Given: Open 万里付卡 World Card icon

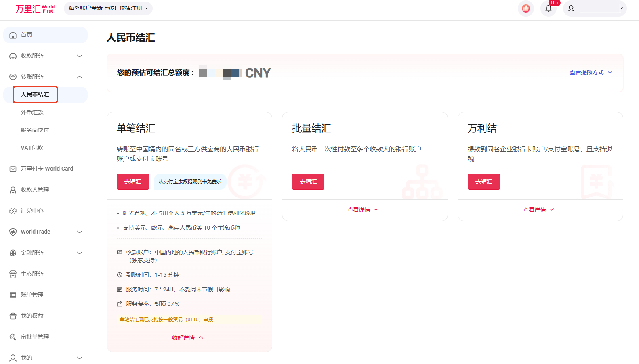Looking at the screenshot, I should pos(13,169).
